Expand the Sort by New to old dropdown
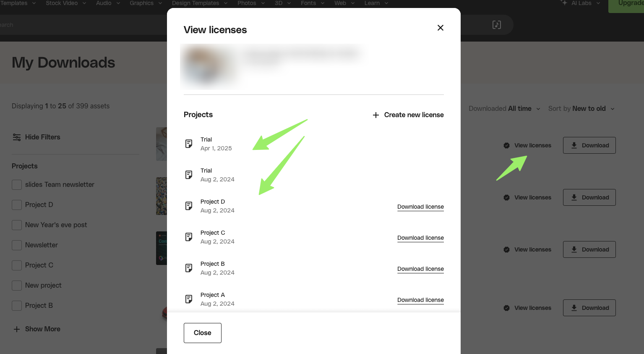 [581, 109]
